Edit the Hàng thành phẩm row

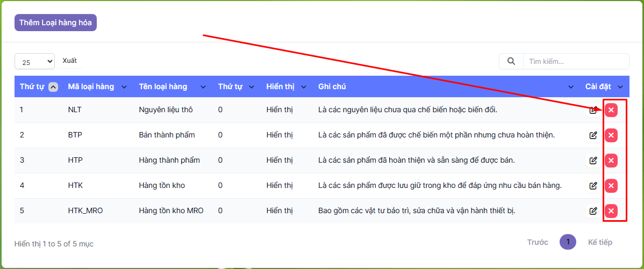pos(593,161)
